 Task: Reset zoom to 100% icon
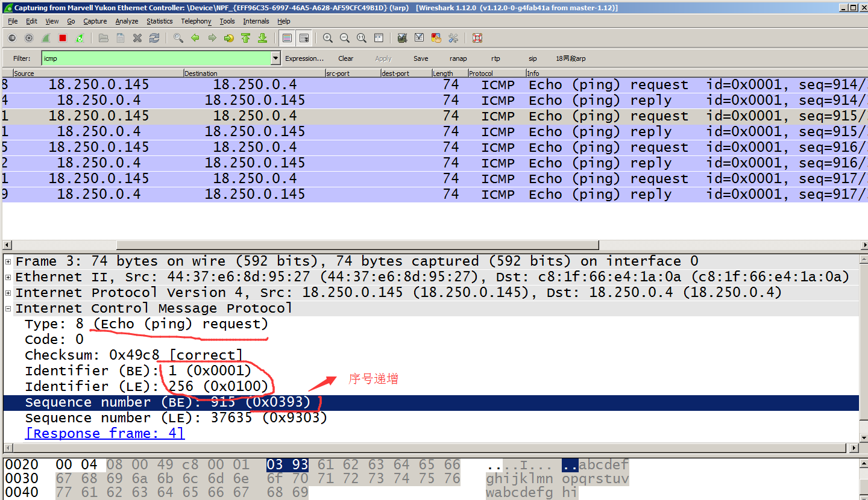362,38
